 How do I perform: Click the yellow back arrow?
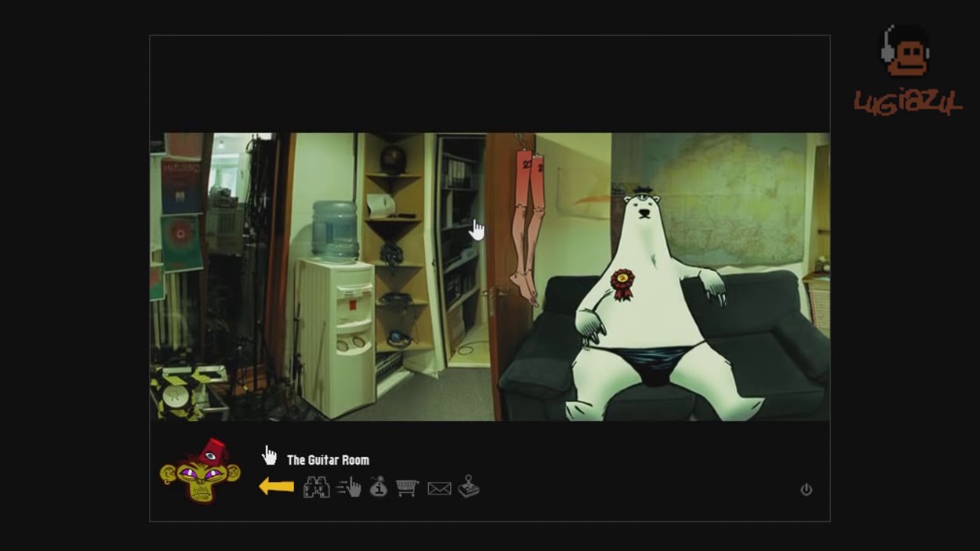[276, 487]
